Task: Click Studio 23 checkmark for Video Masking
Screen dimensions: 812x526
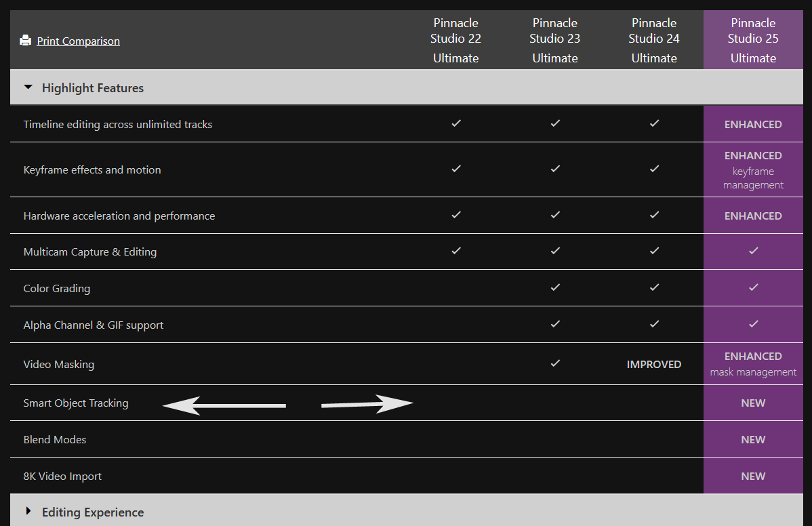Action: tap(555, 363)
